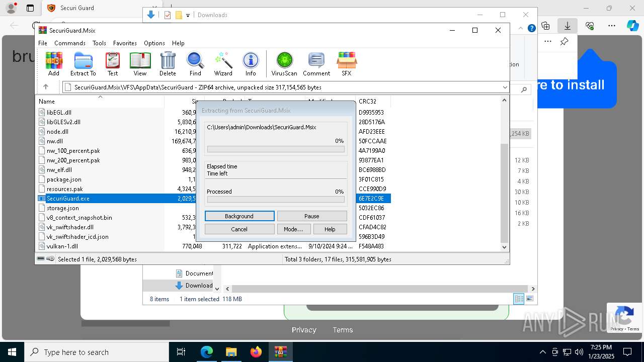
Task: Click the Terms link on the page
Action: pos(343,330)
